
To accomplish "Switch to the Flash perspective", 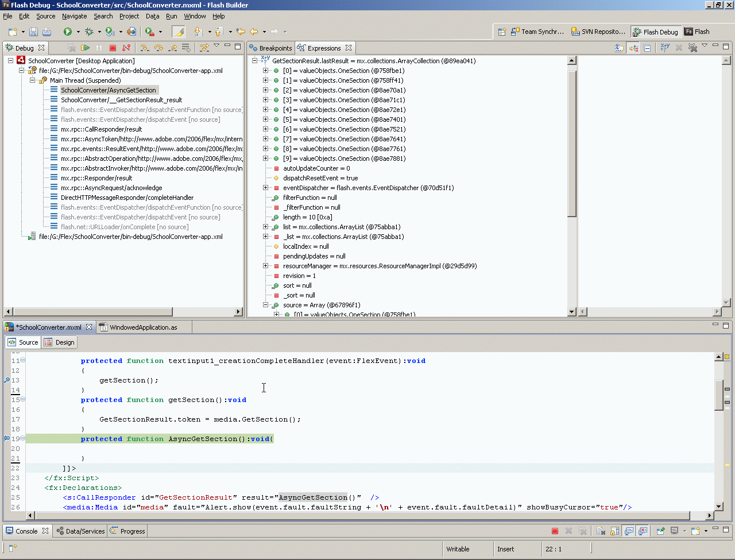I will pos(697,32).
